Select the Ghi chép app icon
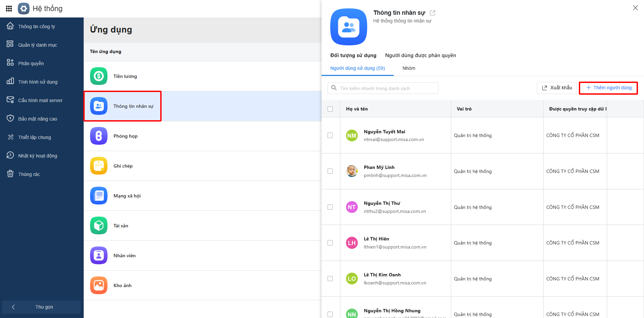 click(x=98, y=166)
